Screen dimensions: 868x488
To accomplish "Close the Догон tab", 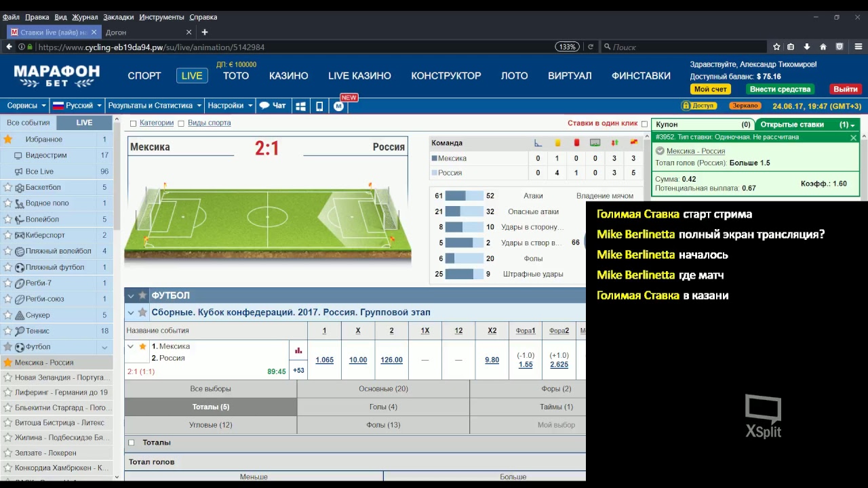I will [189, 32].
